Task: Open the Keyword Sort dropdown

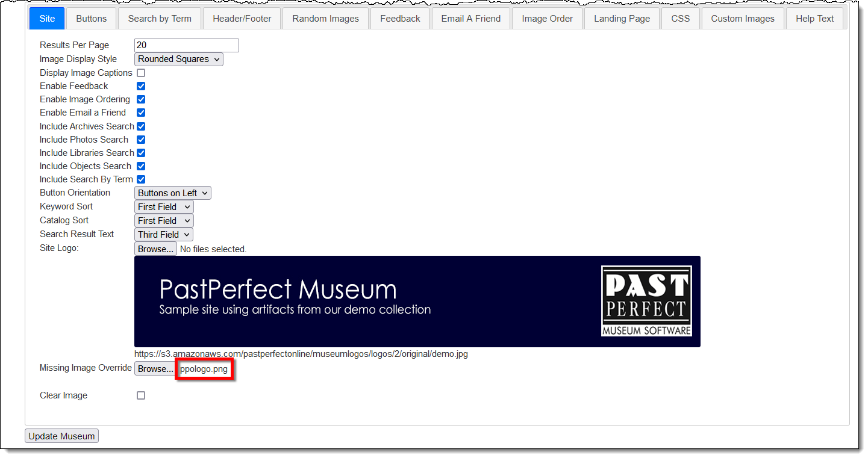Action: pyautogui.click(x=164, y=207)
